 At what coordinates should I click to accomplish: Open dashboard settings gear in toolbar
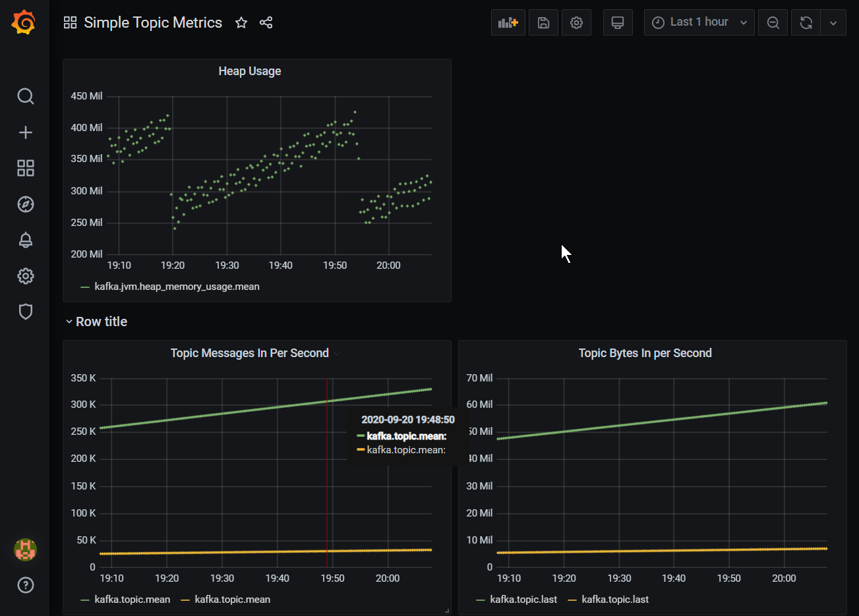point(576,22)
